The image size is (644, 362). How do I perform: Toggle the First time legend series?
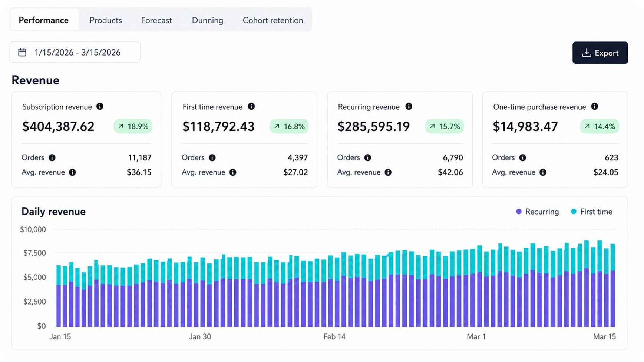pyautogui.click(x=592, y=212)
